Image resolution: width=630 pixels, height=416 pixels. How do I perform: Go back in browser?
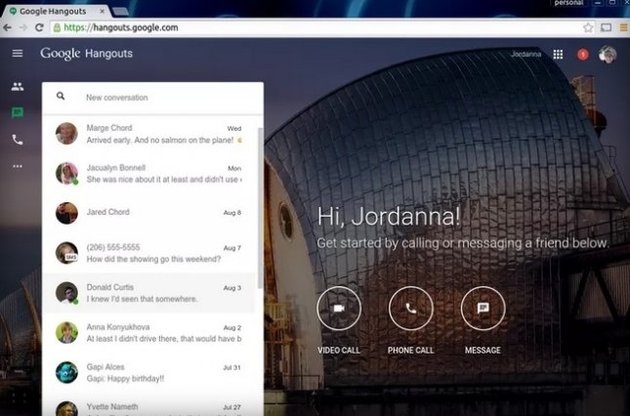(x=7, y=28)
